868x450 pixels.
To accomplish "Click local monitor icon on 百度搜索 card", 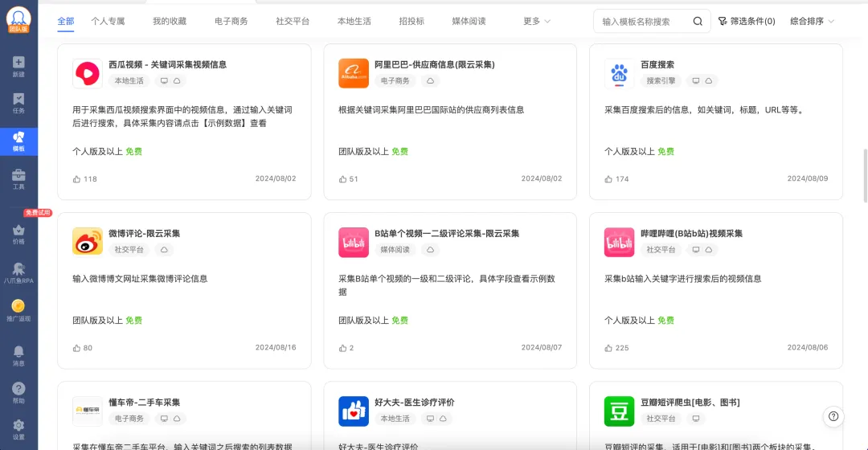I will pos(696,81).
